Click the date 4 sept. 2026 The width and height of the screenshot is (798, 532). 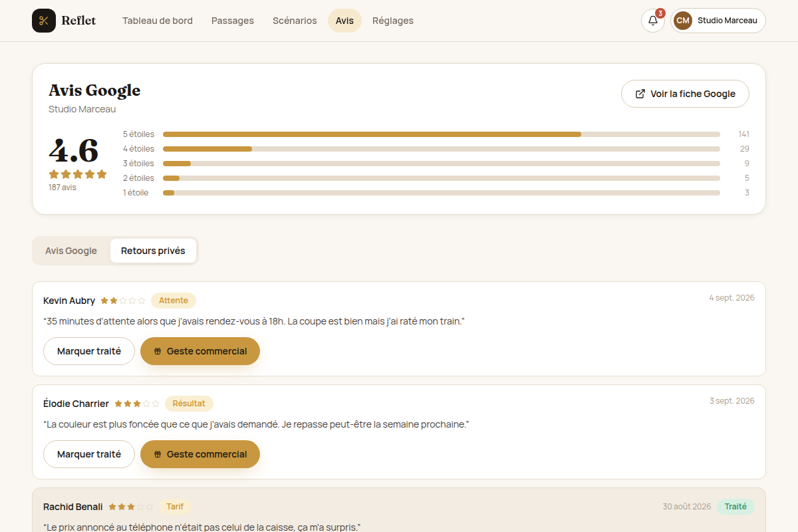tap(731, 298)
